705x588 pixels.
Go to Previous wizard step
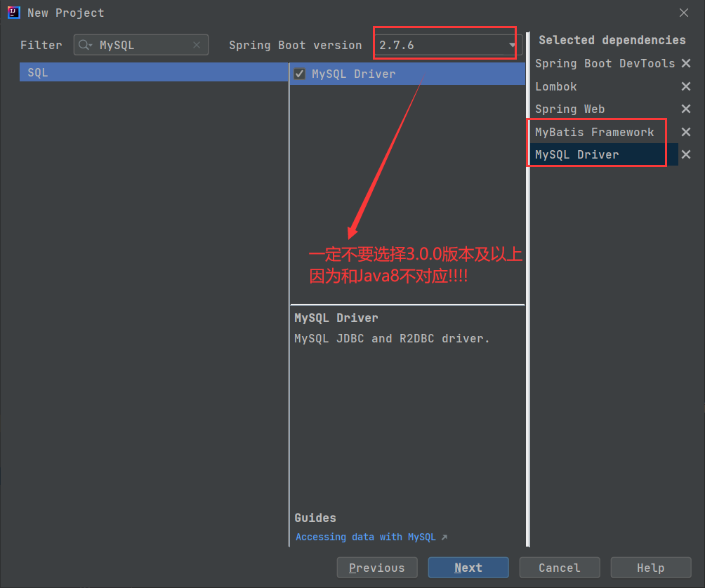pos(377,568)
